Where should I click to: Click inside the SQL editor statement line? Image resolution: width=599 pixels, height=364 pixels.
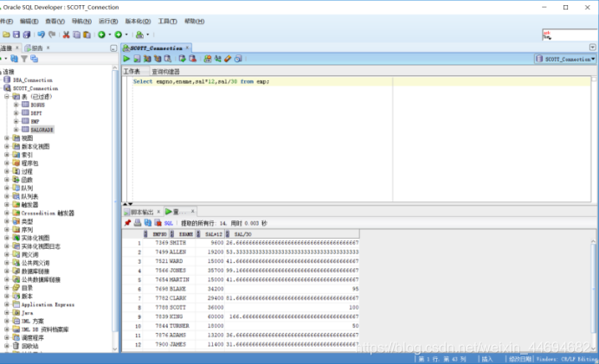click(x=361, y=81)
